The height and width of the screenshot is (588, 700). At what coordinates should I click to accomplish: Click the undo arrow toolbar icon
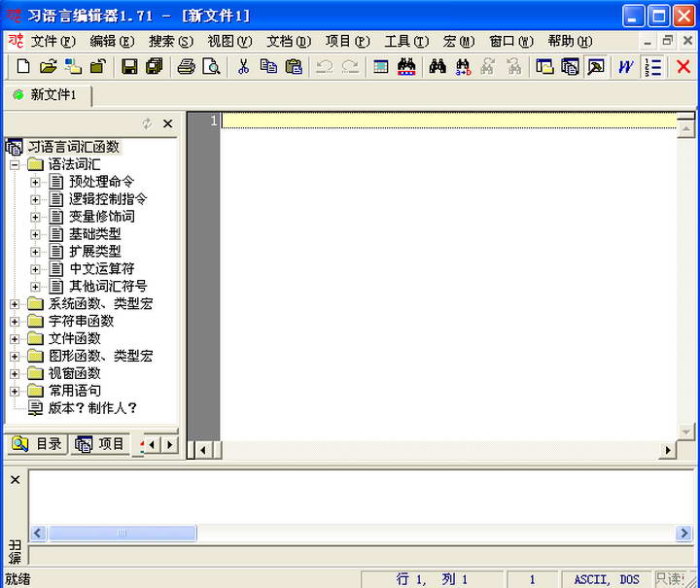[x=325, y=67]
